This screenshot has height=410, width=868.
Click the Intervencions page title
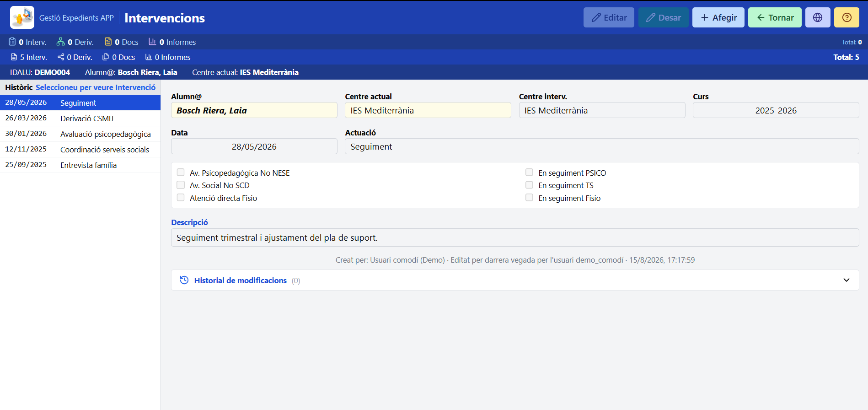(165, 18)
